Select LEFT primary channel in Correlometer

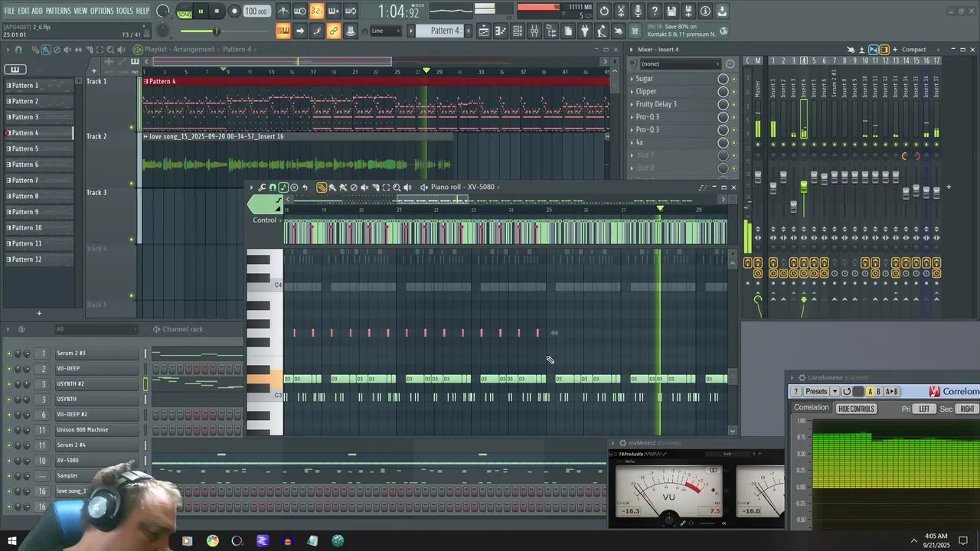tap(924, 409)
